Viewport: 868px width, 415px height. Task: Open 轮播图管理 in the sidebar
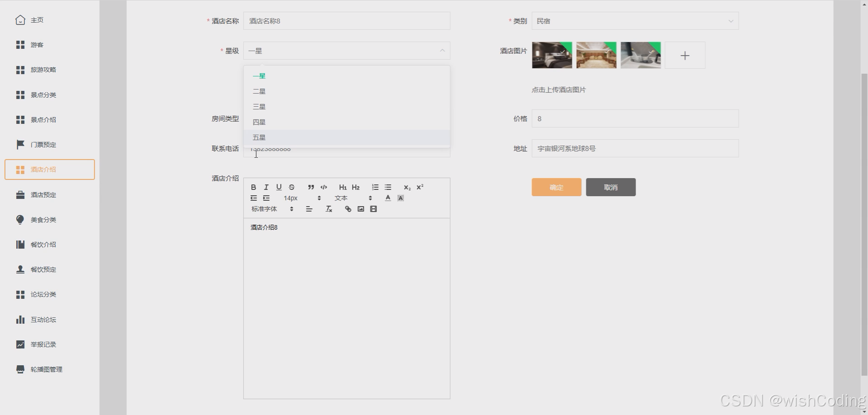50,369
